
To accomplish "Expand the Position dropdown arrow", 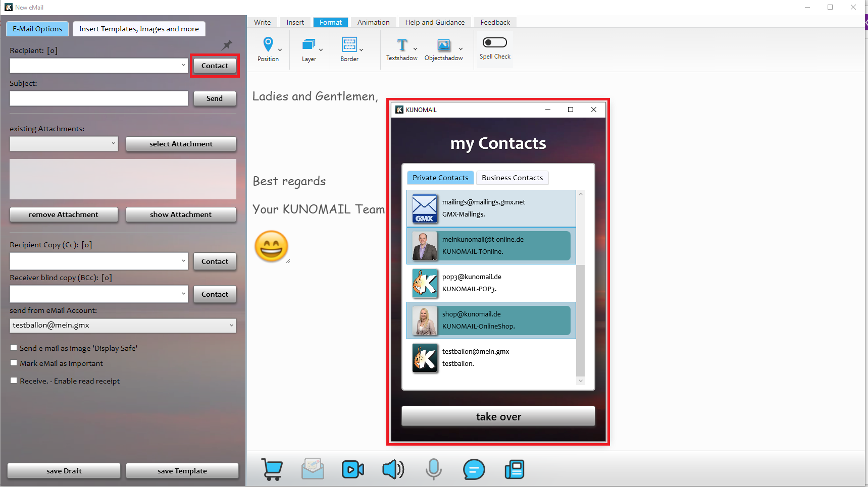I will (280, 50).
